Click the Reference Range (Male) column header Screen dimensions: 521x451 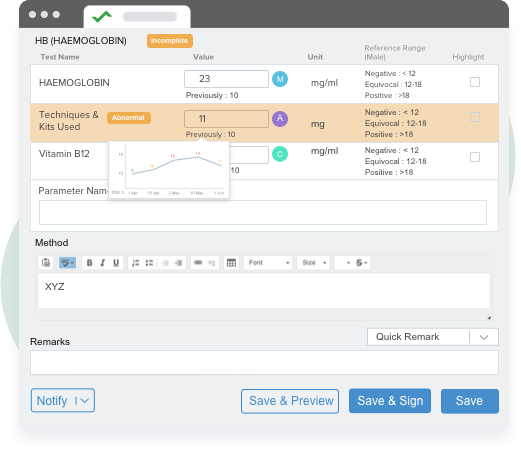[x=395, y=52]
